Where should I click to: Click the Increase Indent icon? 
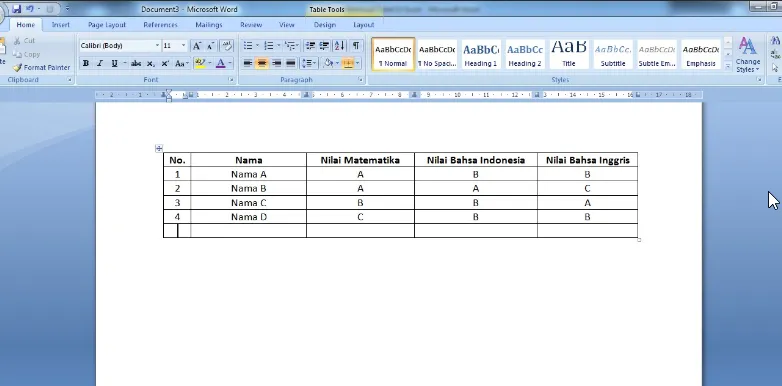tap(324, 46)
